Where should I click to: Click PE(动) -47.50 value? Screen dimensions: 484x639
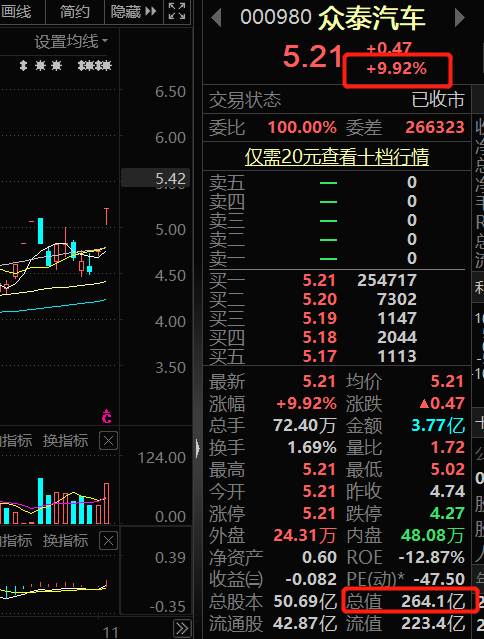tap(439, 580)
